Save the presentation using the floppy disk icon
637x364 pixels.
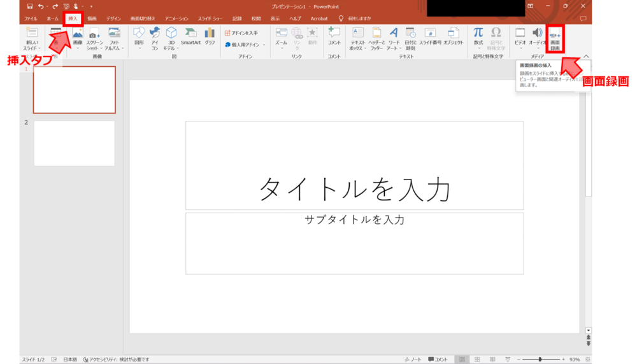click(30, 6)
